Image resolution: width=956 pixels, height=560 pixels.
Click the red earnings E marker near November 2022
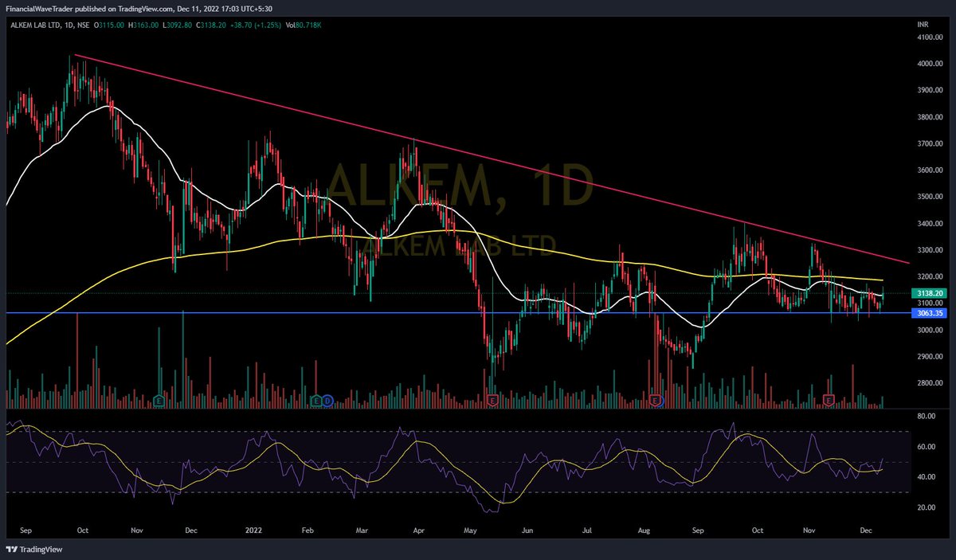829,399
